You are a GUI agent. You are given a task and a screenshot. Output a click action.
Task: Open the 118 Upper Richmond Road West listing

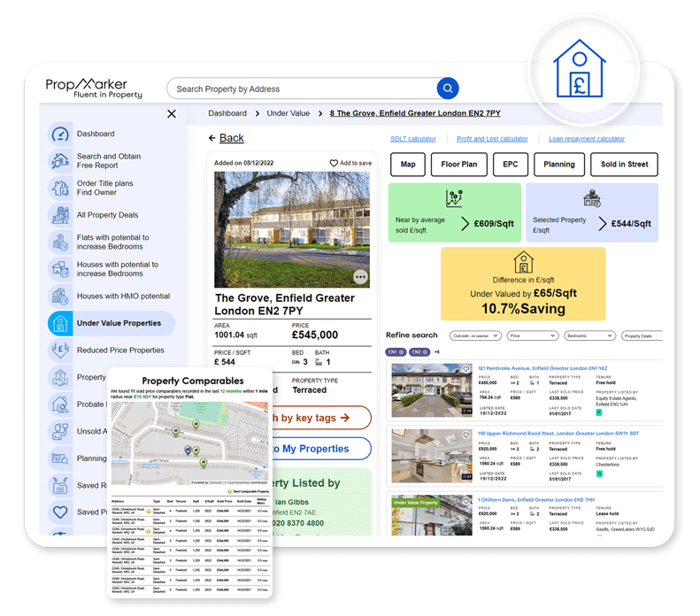558,434
